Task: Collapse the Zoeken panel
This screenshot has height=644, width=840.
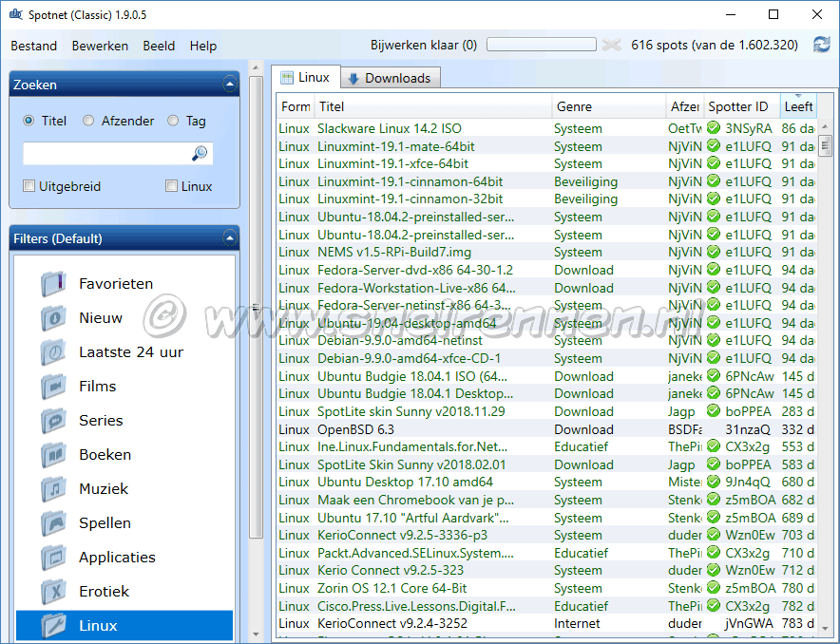Action: click(230, 84)
